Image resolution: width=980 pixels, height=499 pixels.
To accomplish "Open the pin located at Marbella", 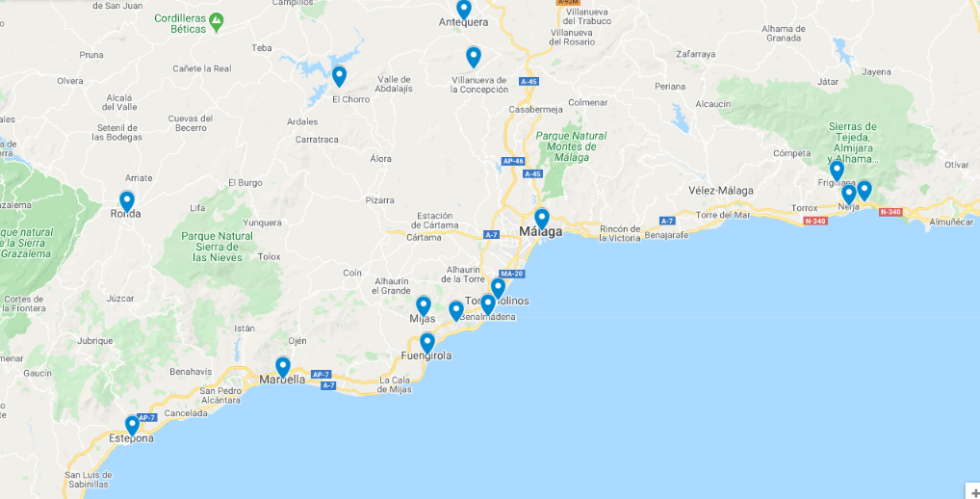I will (x=282, y=366).
